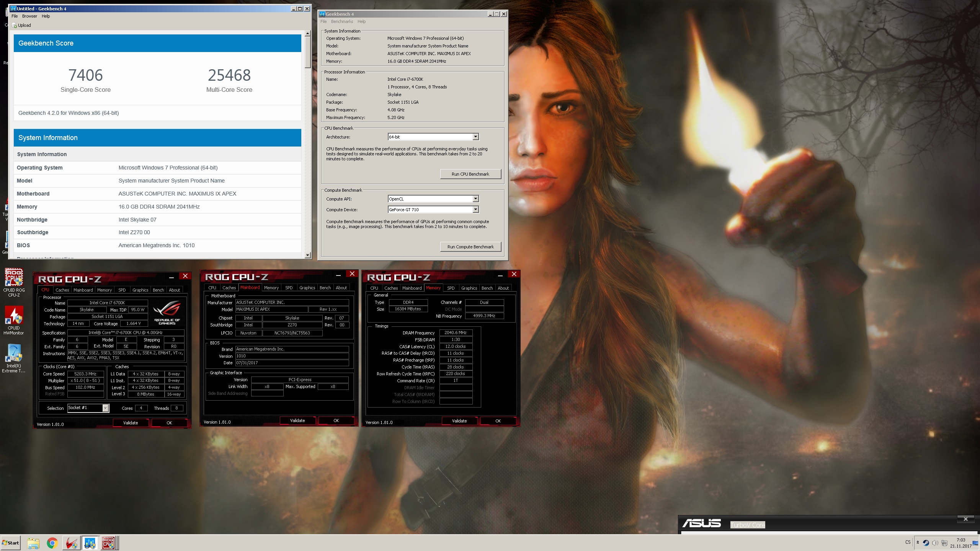The width and height of the screenshot is (980, 551).
Task: Open the Benchmarks menu in Geekbench 4
Action: pyautogui.click(x=342, y=21)
